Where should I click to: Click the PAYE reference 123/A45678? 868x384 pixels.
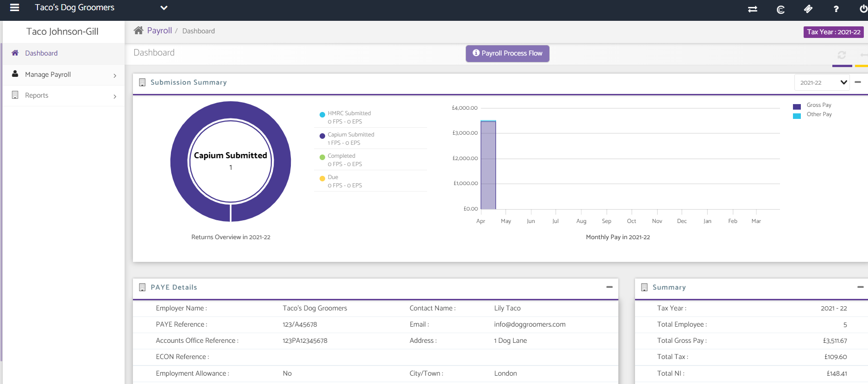(300, 324)
